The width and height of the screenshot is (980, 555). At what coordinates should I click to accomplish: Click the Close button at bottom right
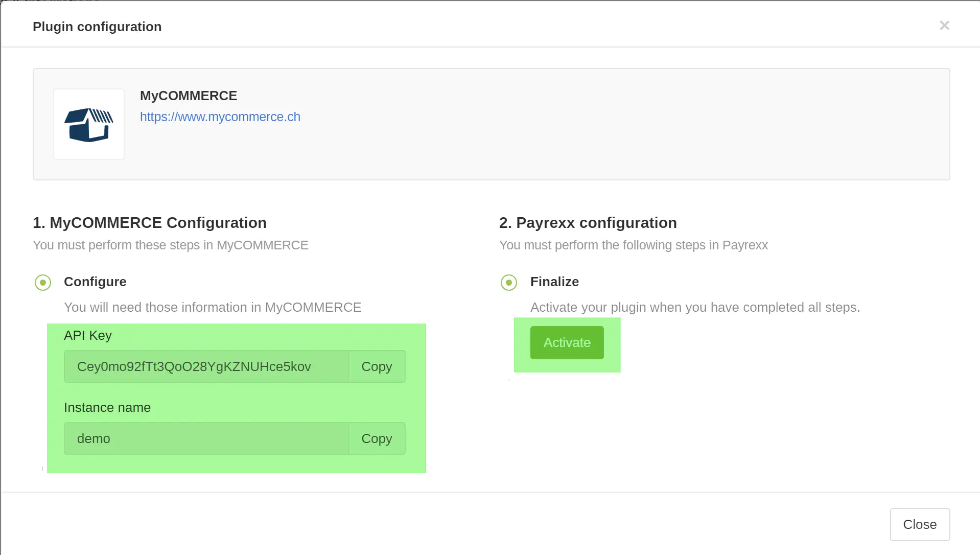click(919, 524)
